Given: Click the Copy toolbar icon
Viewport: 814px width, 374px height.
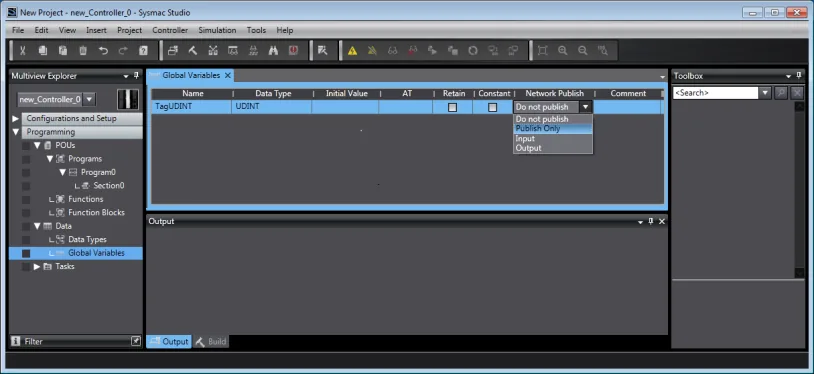Looking at the screenshot, I should coord(43,50).
